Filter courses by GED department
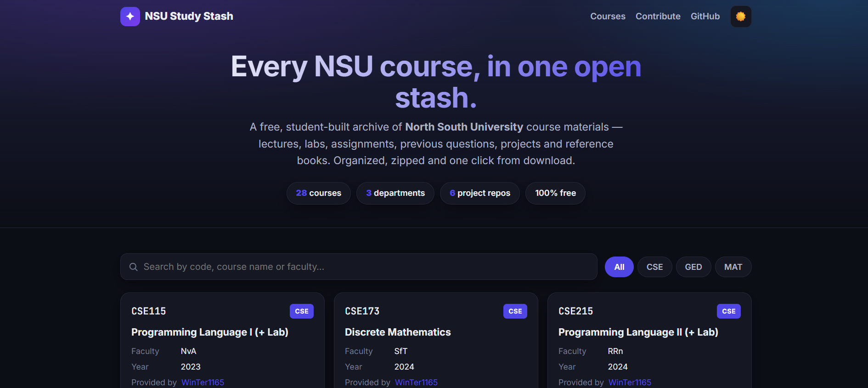Viewport: 868px width, 388px height. [693, 267]
